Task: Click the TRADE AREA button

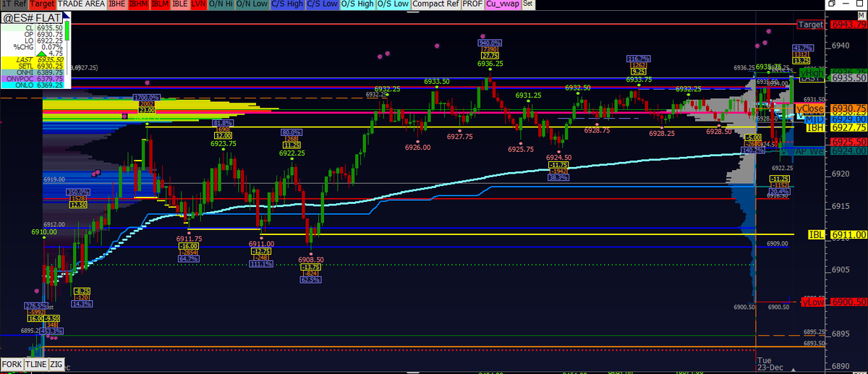Action: tap(80, 4)
